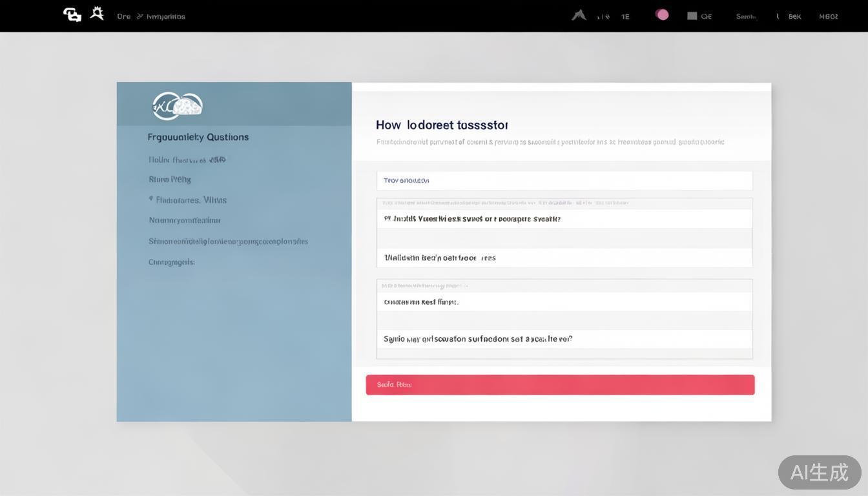Open the top-bar menu item right of the breadcrumb arrow
The height and width of the screenshot is (496, 868).
coord(166,17)
